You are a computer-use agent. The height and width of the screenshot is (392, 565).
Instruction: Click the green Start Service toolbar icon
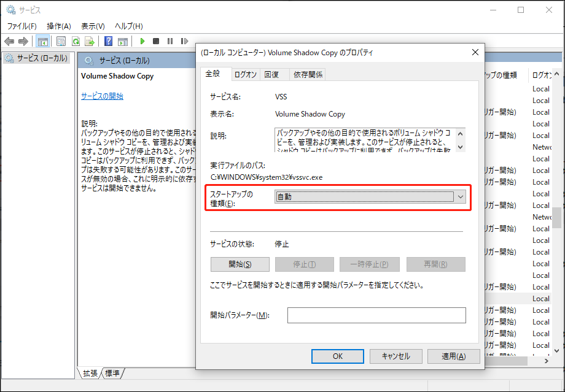tap(142, 41)
